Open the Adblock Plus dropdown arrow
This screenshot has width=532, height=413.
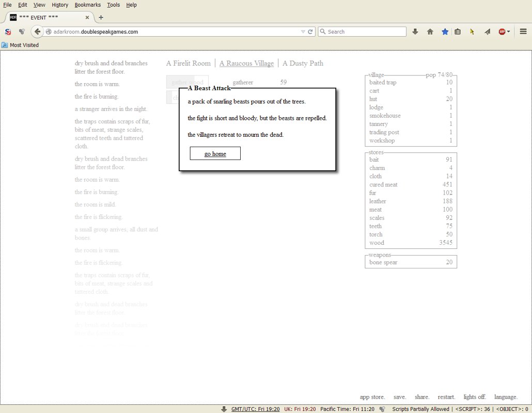[509, 31]
